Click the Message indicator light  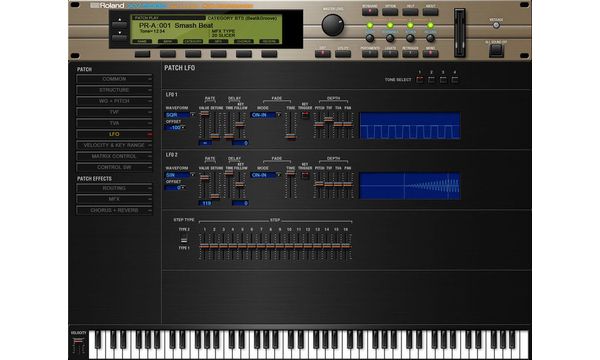496,25
